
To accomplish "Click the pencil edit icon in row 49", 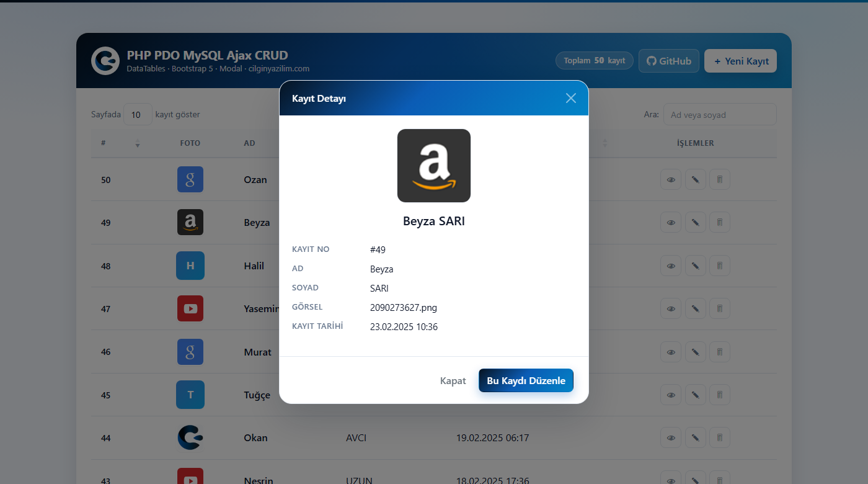I will point(696,222).
